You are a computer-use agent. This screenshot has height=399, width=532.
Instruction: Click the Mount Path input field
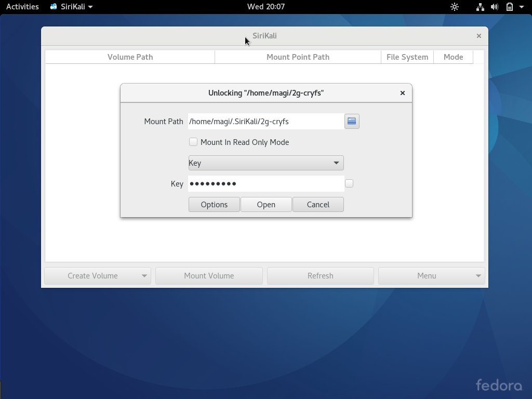click(x=267, y=122)
